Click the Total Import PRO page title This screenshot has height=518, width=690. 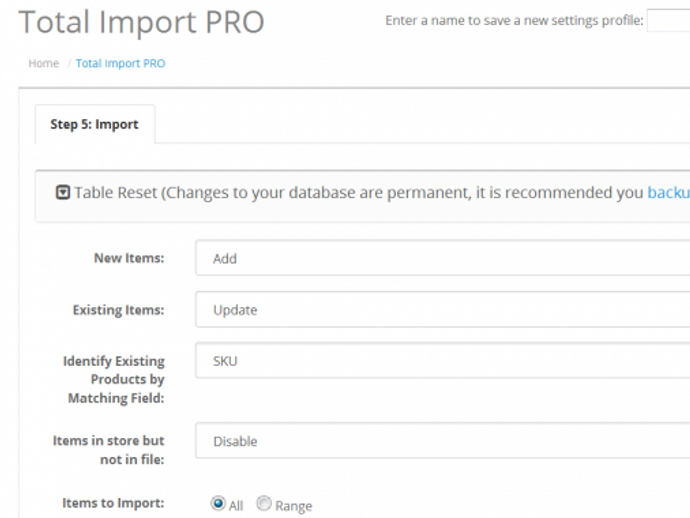click(141, 22)
